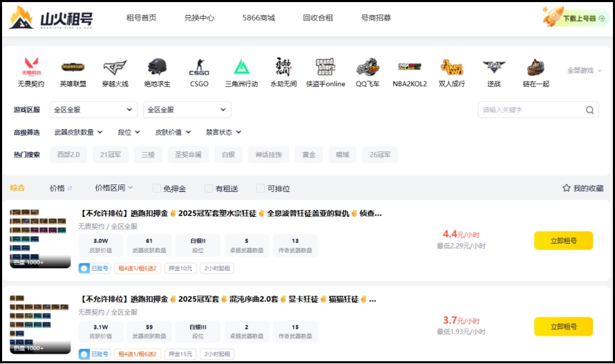The width and height of the screenshot is (615, 364).
Task: Click the 黄金 hot search tag
Action: pos(309,155)
